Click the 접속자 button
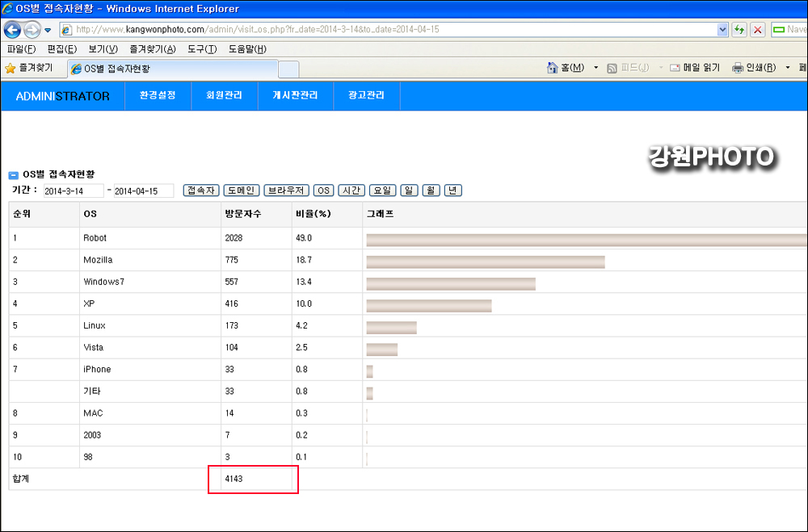 pyautogui.click(x=201, y=191)
